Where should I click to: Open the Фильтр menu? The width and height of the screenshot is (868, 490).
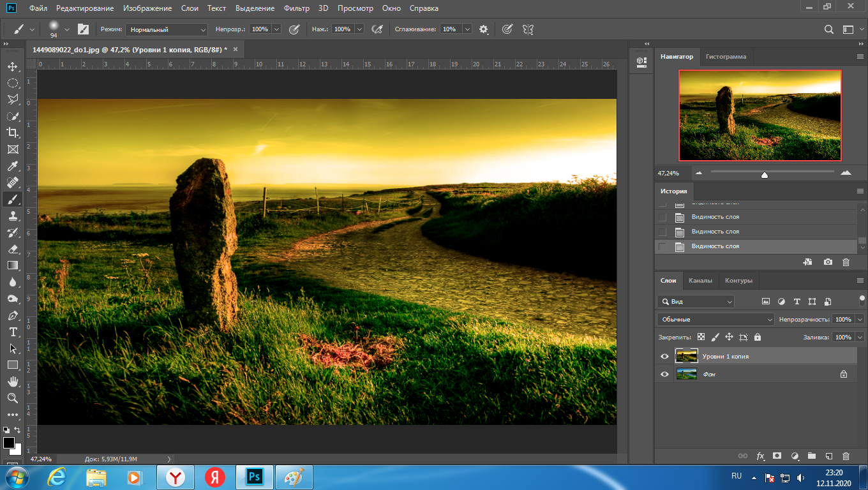(297, 8)
